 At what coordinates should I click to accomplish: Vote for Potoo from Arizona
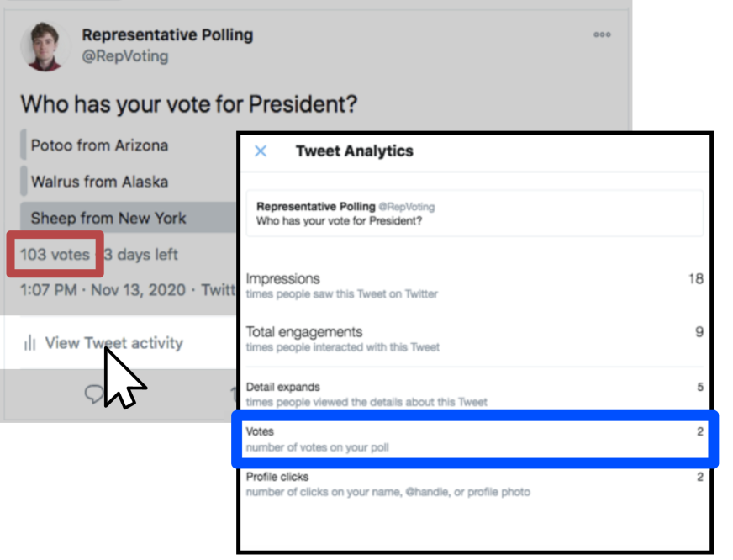99,145
